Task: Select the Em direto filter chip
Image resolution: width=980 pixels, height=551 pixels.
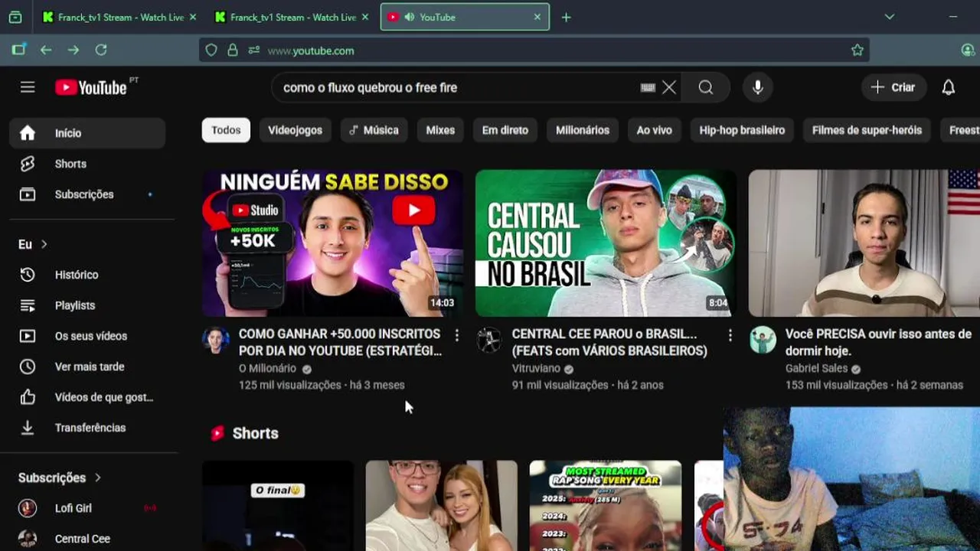Action: click(505, 130)
